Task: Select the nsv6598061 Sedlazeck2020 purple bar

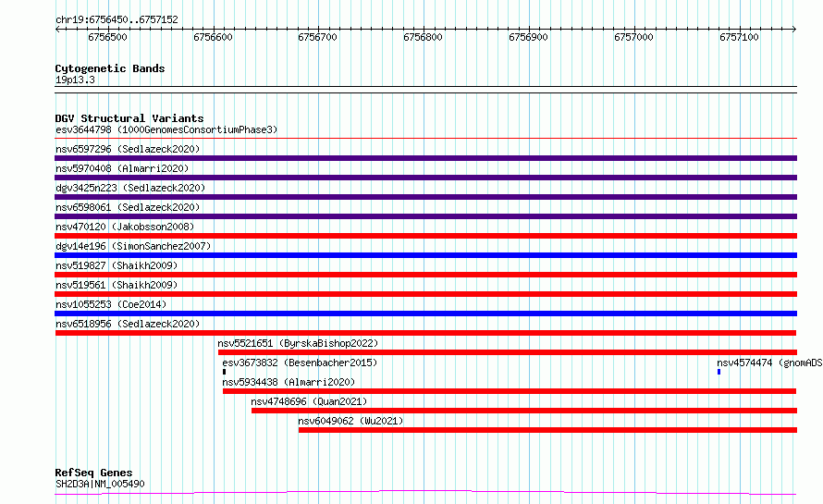Action: tap(425, 216)
